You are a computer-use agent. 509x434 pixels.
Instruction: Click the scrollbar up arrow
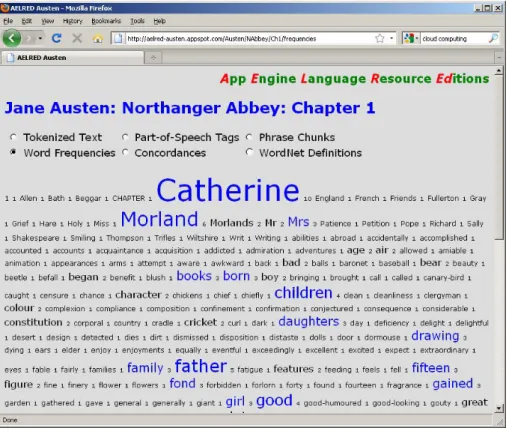point(499,71)
